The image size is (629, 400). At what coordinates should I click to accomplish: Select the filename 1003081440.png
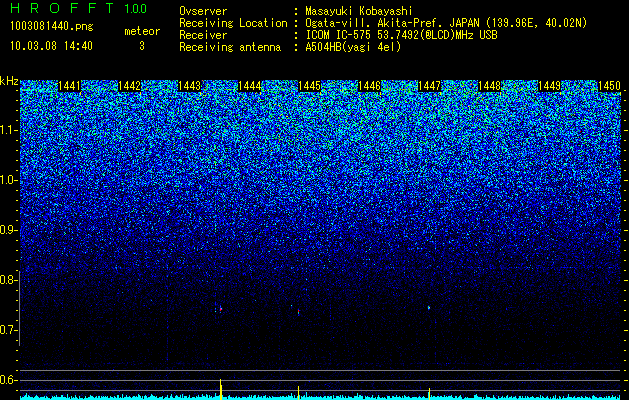pyautogui.click(x=52, y=27)
